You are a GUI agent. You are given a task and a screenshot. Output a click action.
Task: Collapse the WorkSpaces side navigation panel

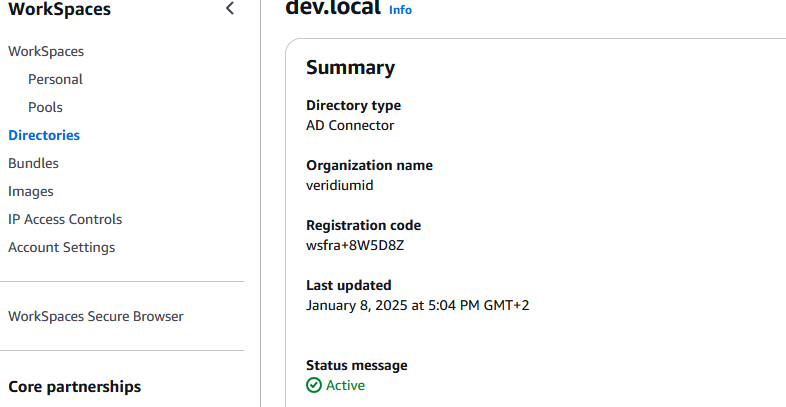230,9
